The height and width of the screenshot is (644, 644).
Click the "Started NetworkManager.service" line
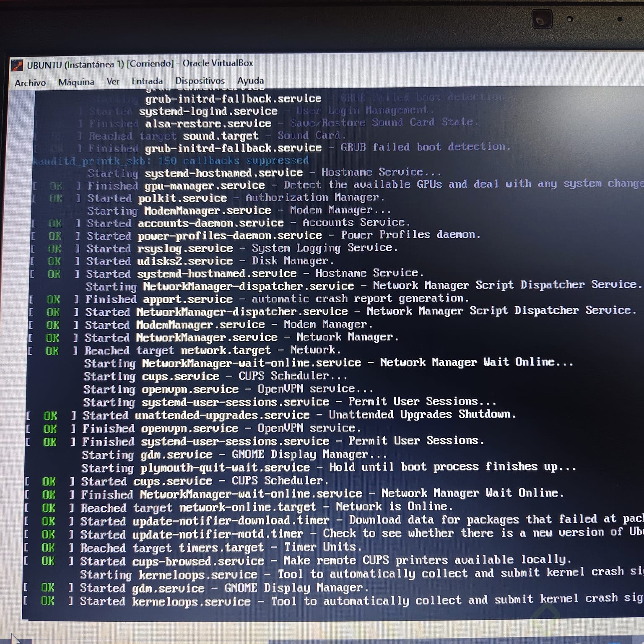pyautogui.click(x=213, y=337)
